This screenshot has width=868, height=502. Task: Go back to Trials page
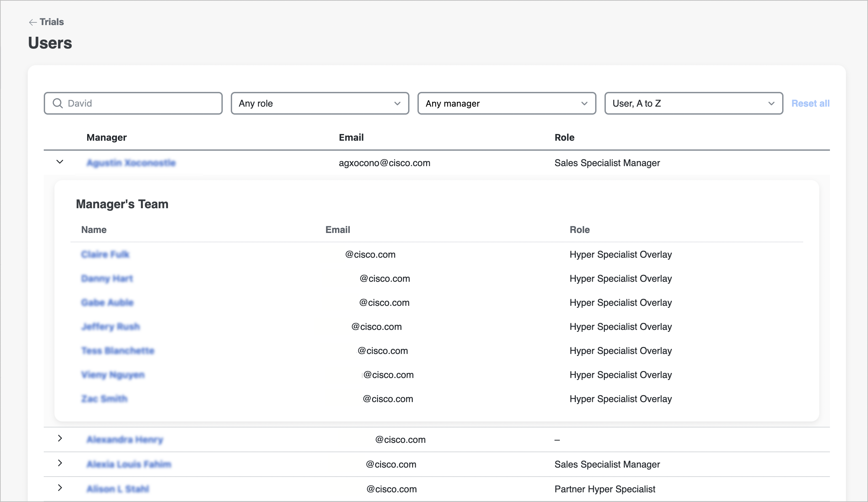point(52,22)
